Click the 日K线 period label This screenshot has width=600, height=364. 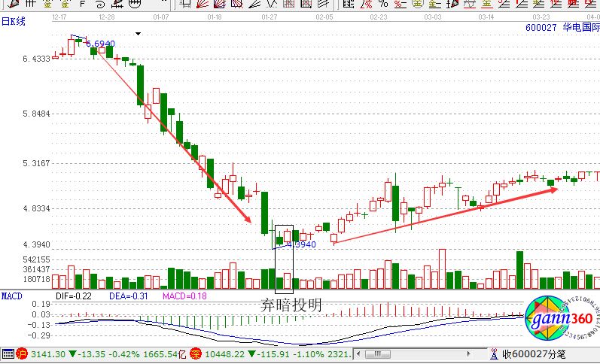click(13, 21)
